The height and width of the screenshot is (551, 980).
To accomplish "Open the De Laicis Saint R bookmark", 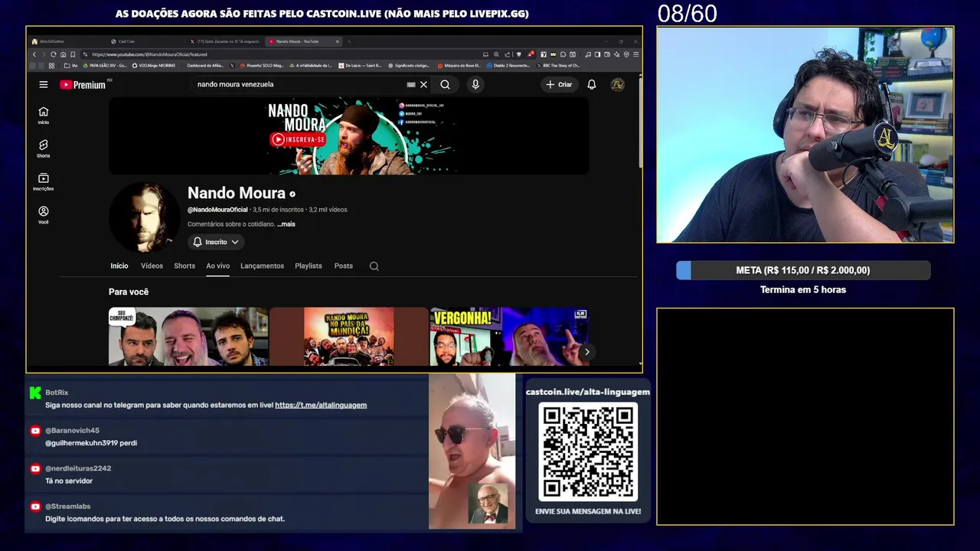I will 359,66.
